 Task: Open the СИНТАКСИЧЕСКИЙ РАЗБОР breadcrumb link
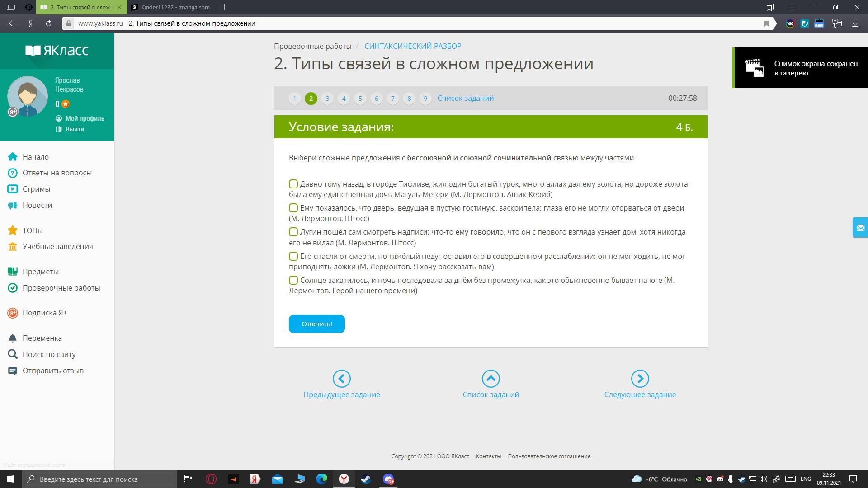412,46
